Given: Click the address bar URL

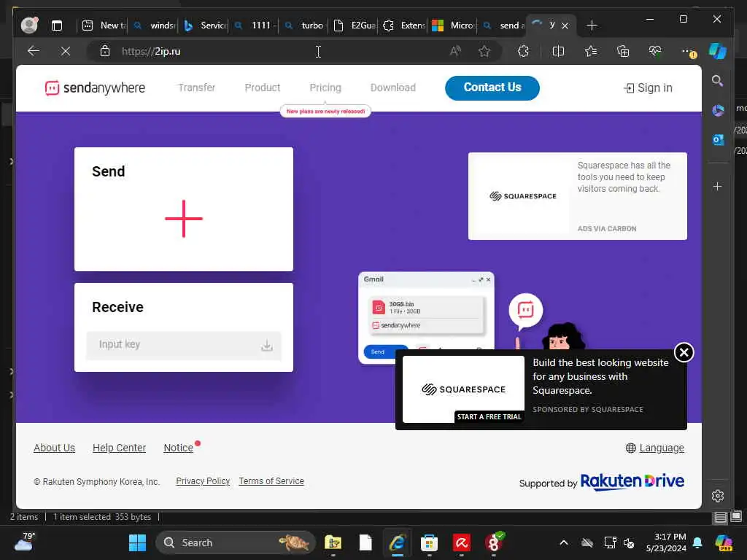Looking at the screenshot, I should (151, 52).
